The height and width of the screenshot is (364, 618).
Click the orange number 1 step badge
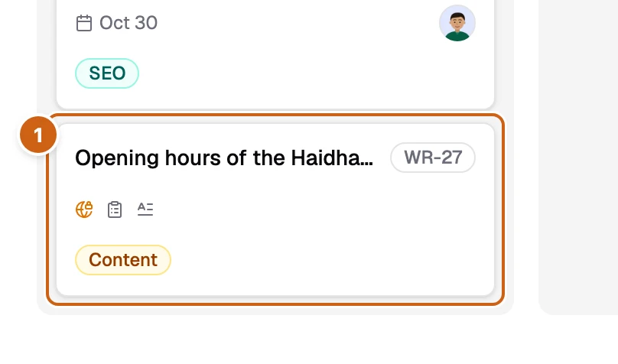38,135
